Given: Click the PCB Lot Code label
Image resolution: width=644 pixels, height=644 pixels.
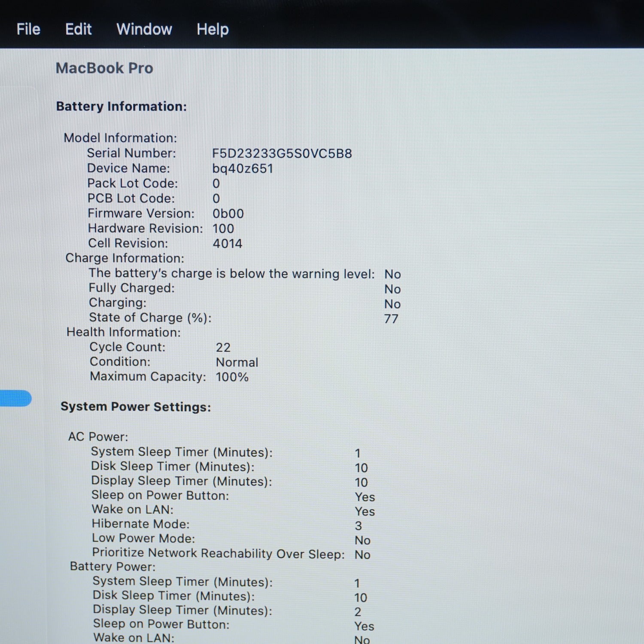Looking at the screenshot, I should 131,198.
